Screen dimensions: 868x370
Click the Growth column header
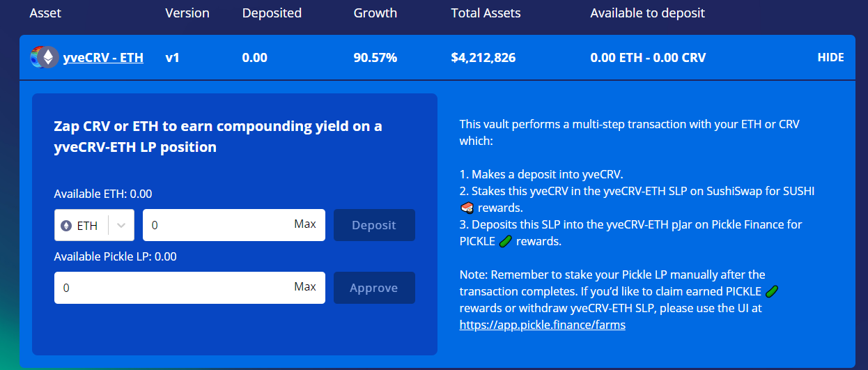pyautogui.click(x=375, y=13)
